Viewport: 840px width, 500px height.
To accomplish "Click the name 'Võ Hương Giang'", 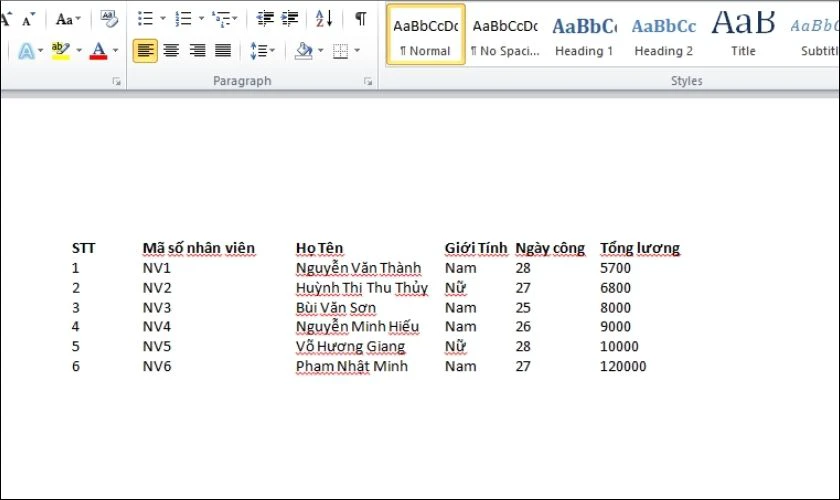I will pos(350,347).
